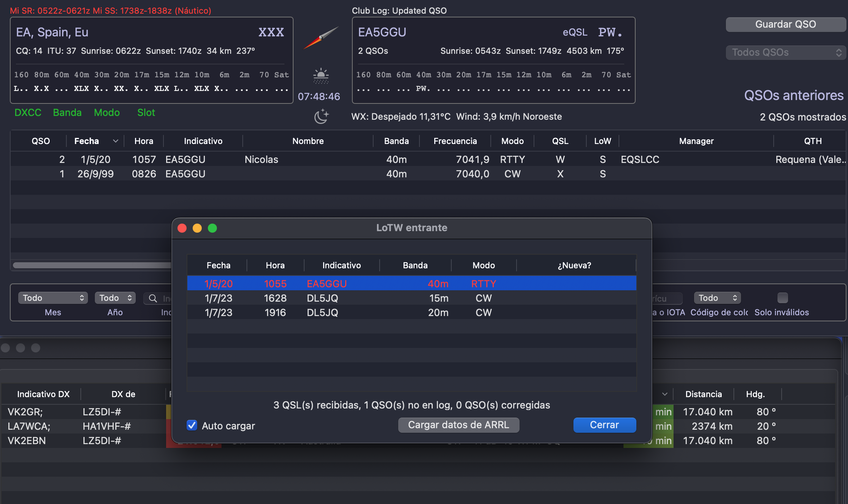This screenshot has width=848, height=504.
Task: Click the moon and stars icon
Action: click(x=321, y=116)
